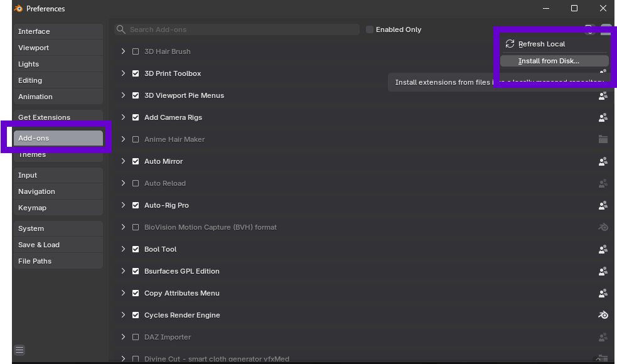Disable the 3D Print Toolbox add-on checkbox
Image resolution: width=617 pixels, height=364 pixels.
click(136, 73)
